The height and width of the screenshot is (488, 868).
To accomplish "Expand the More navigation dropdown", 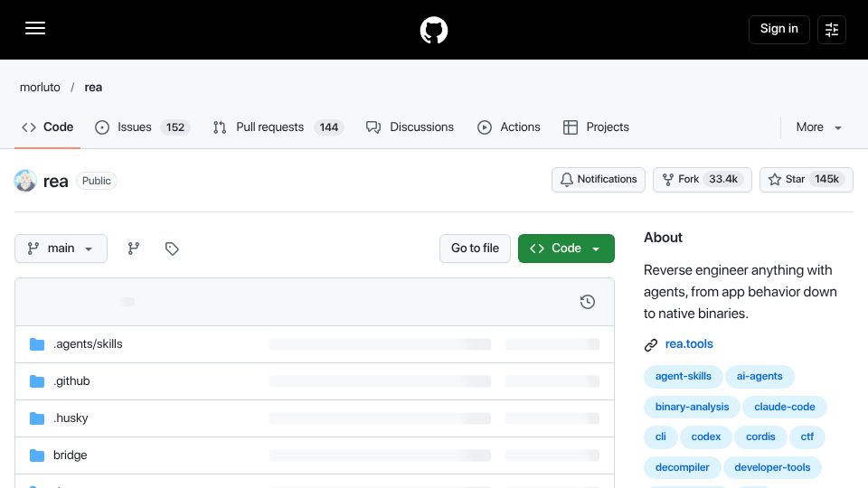I will click(819, 127).
